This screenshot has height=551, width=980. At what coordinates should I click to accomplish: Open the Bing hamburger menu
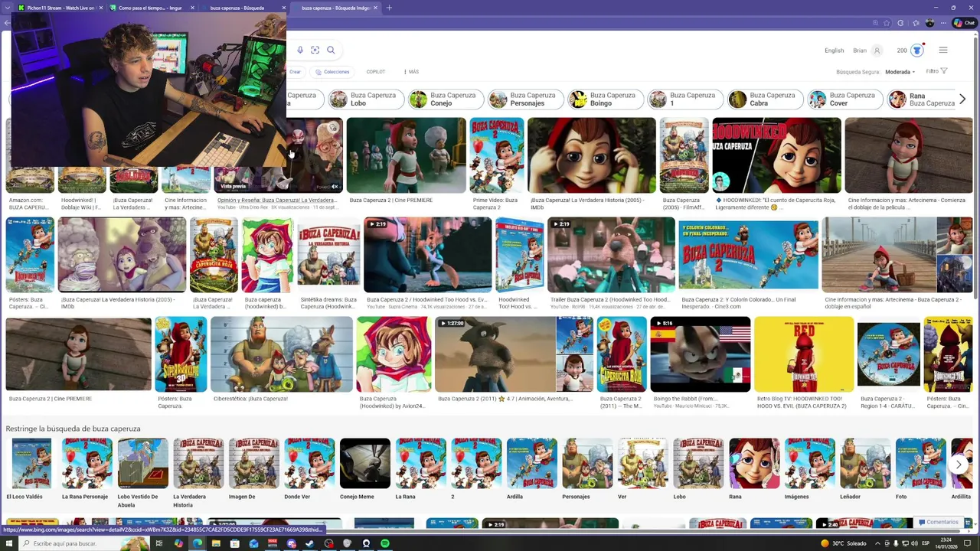tap(943, 51)
